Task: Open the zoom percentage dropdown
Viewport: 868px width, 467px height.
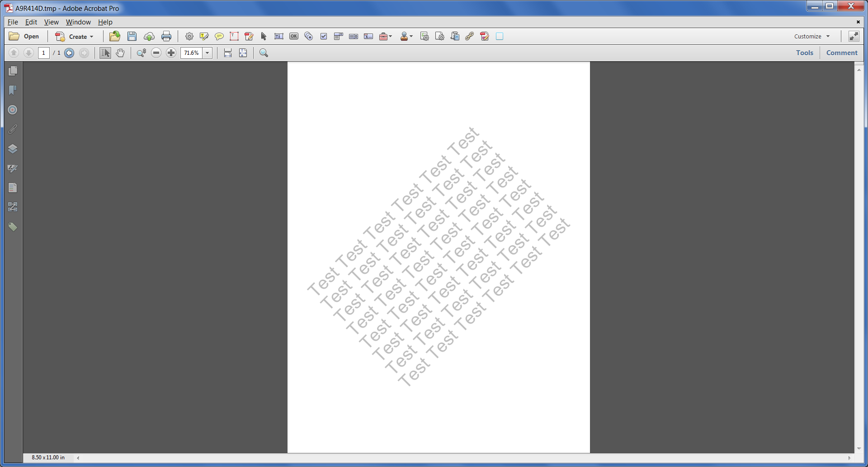Action: [207, 53]
